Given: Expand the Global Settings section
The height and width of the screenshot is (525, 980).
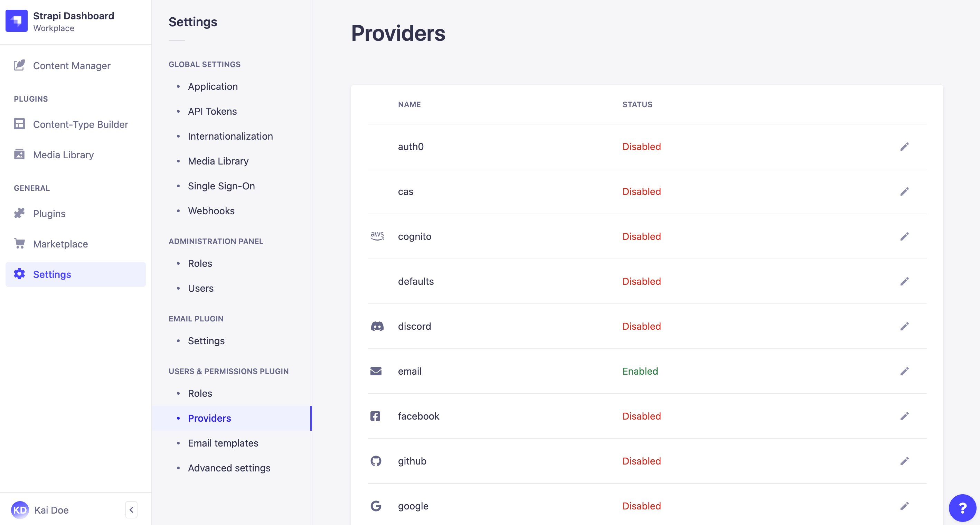Looking at the screenshot, I should pos(205,64).
